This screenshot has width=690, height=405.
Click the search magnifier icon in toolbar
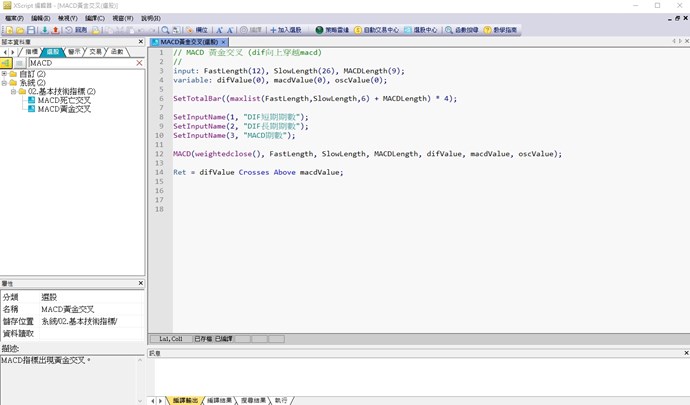165,30
